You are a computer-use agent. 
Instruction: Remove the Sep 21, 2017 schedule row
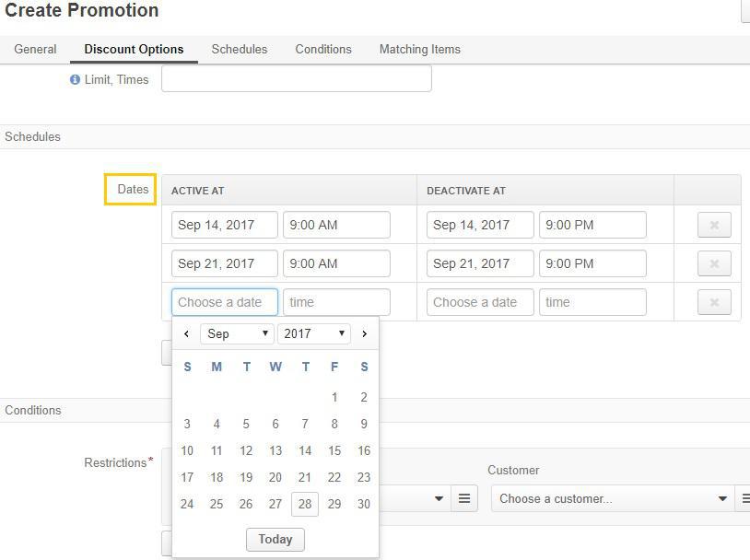tap(714, 263)
